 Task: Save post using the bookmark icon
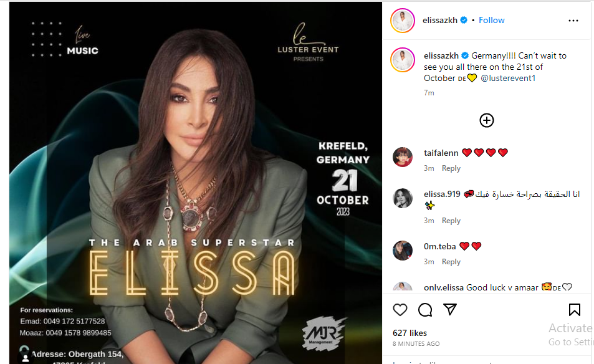pyautogui.click(x=574, y=309)
